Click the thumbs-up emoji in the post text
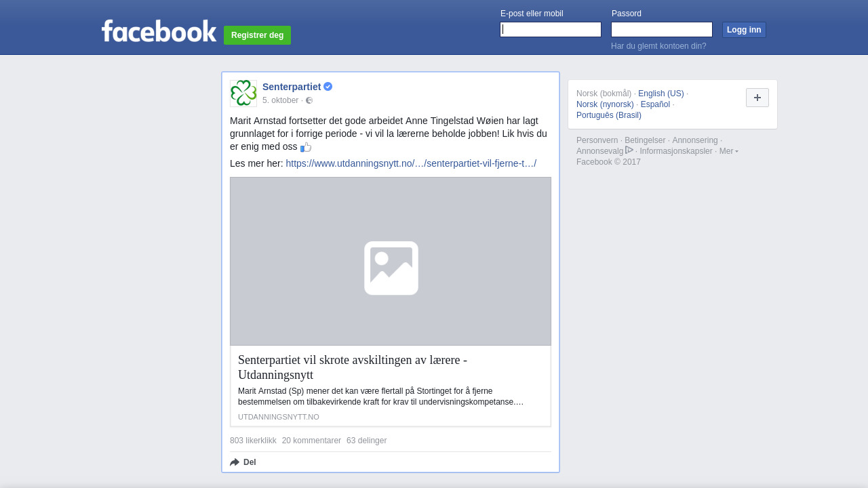Viewport: 868px width, 488px height. tap(306, 147)
